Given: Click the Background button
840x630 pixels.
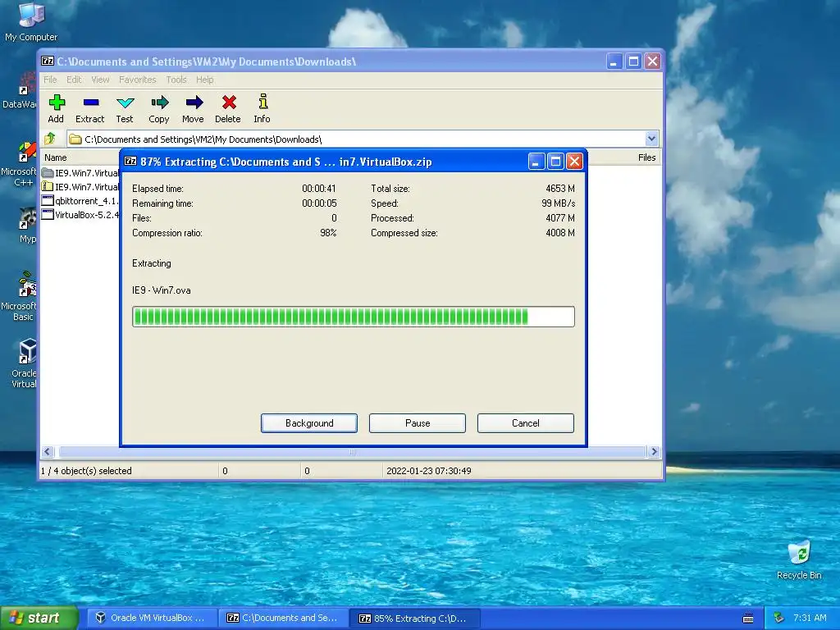Looking at the screenshot, I should [309, 423].
